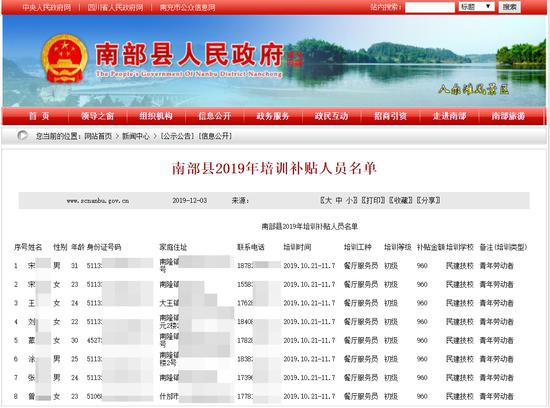
Task: Focus the site search input field
Action: 430,7
